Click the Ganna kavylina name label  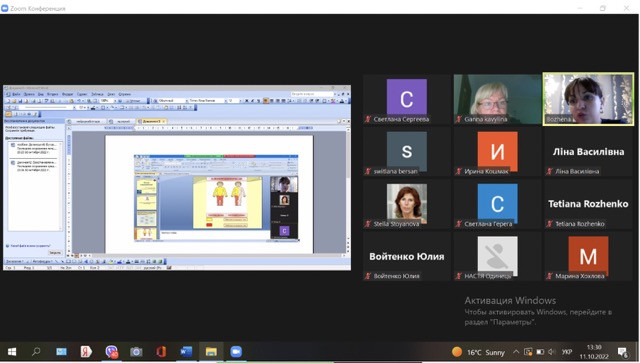coord(486,119)
